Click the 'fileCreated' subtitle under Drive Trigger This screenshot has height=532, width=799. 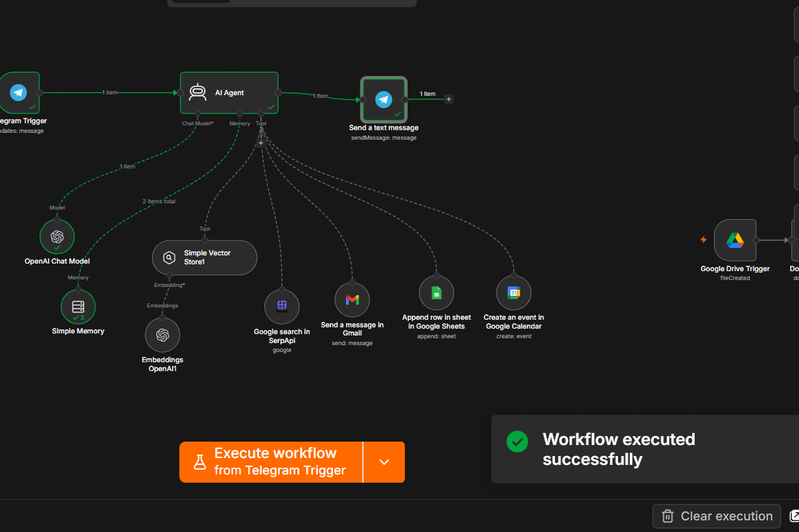tap(735, 278)
